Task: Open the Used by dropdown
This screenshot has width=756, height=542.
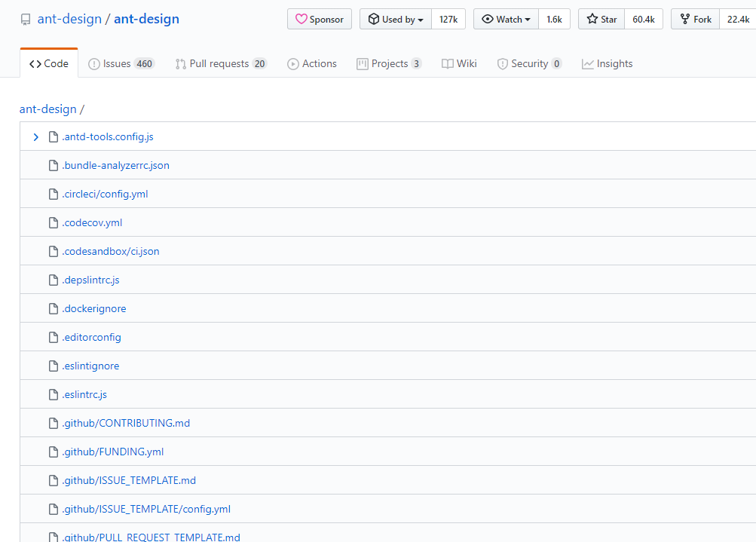Action: [396, 20]
